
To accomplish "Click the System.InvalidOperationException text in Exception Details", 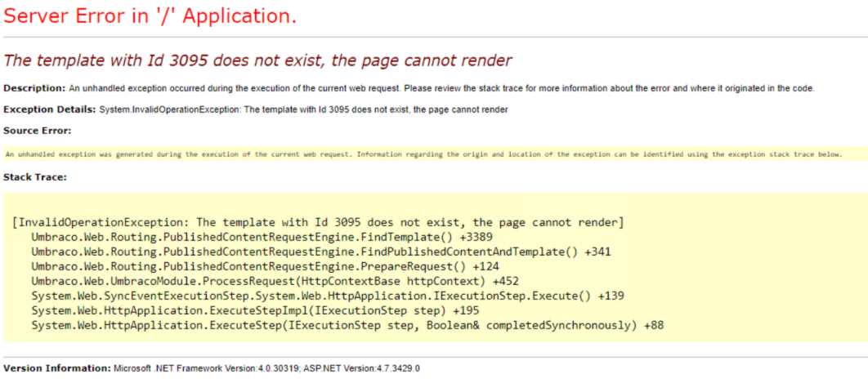I will tap(304, 109).
